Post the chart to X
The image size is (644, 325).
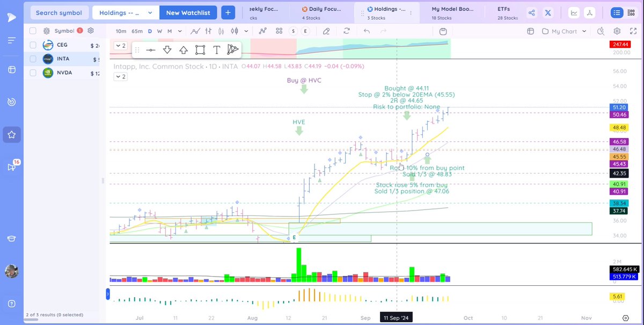click(x=548, y=12)
